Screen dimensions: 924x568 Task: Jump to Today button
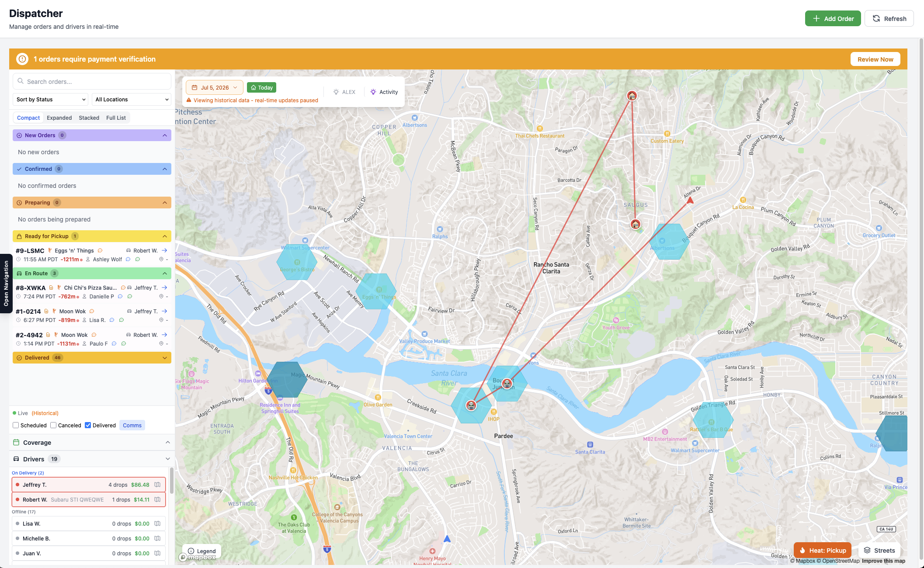(261, 87)
